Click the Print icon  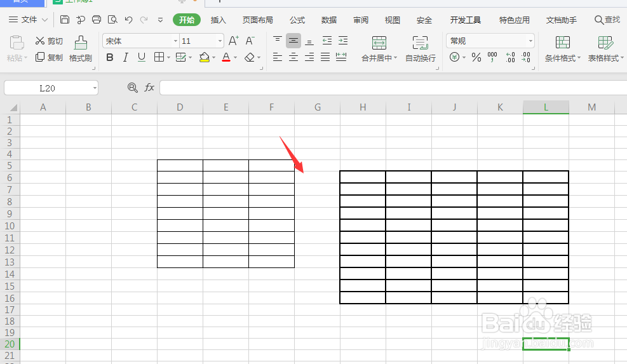coord(97,19)
